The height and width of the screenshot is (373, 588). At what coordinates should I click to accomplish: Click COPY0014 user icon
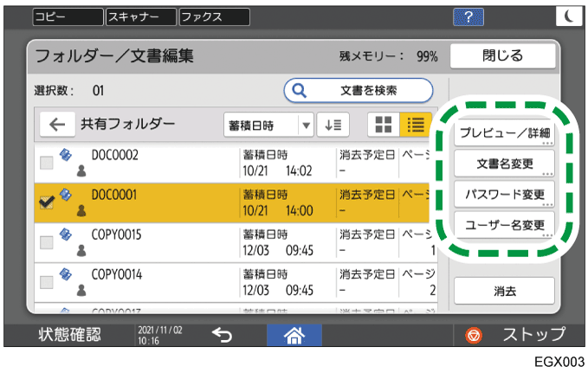point(81,291)
